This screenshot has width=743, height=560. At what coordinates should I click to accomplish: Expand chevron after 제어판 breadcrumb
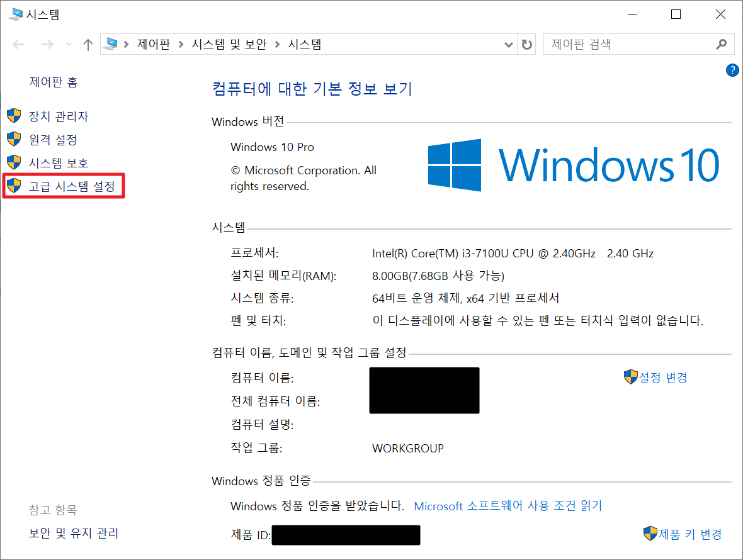(x=181, y=45)
